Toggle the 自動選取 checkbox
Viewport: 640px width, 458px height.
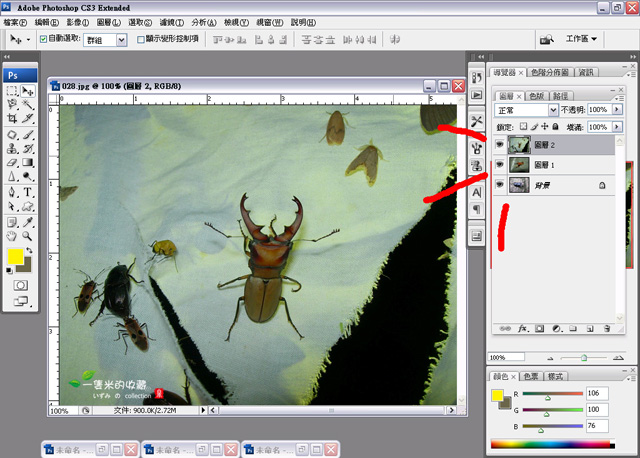click(x=43, y=40)
